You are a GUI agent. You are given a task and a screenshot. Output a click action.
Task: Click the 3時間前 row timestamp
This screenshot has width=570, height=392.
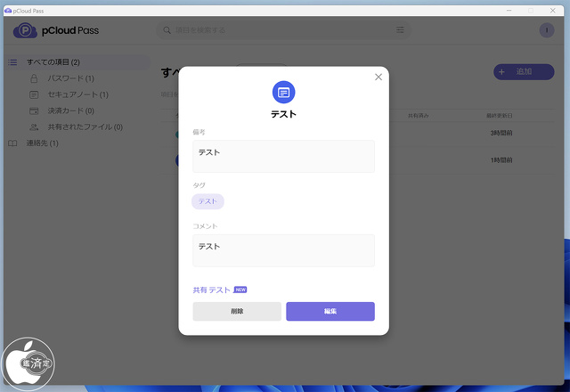(x=501, y=133)
